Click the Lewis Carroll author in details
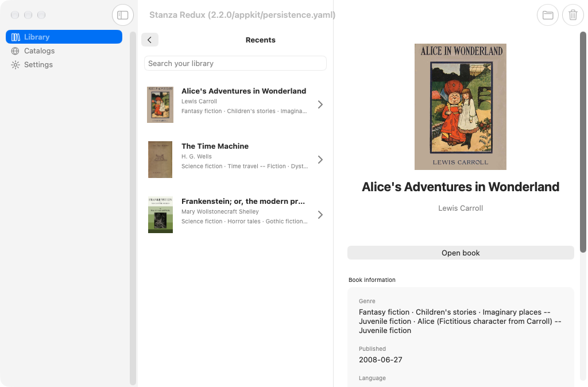The width and height of the screenshot is (588, 387). pos(461,208)
